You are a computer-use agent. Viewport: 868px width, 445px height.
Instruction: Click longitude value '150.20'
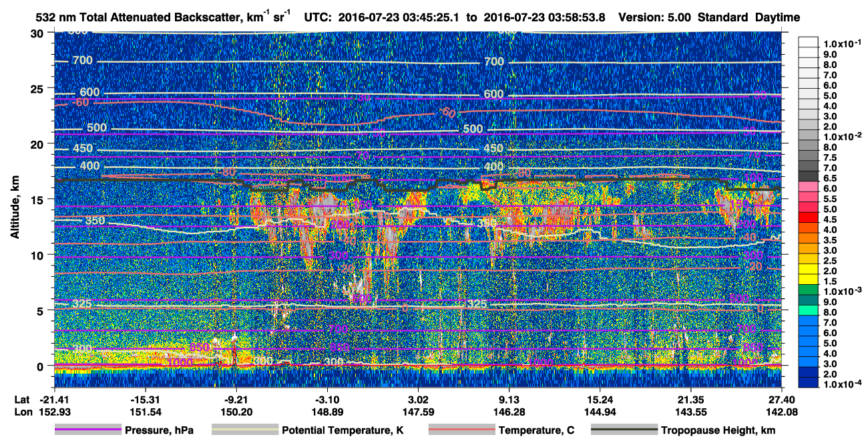[x=235, y=412]
